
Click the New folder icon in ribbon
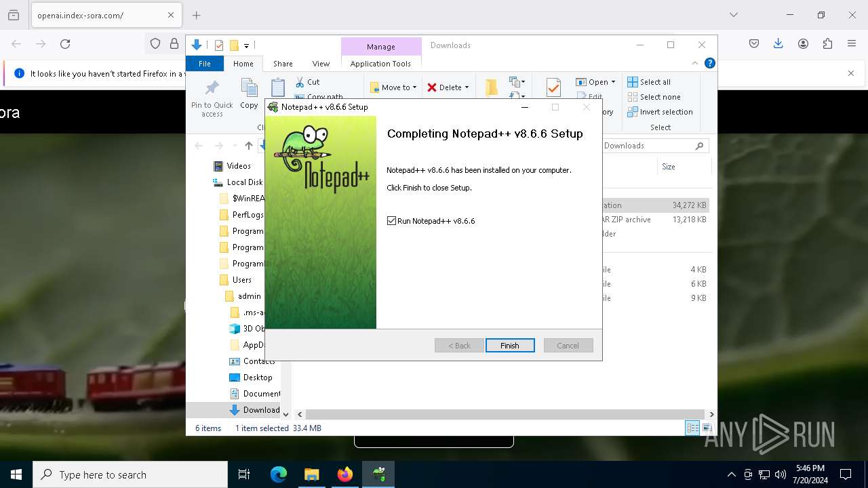coord(492,87)
